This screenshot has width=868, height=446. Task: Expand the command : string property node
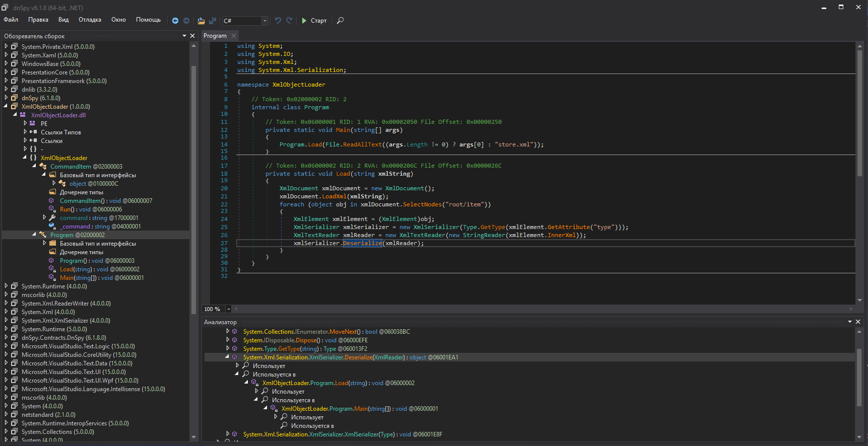coord(44,217)
